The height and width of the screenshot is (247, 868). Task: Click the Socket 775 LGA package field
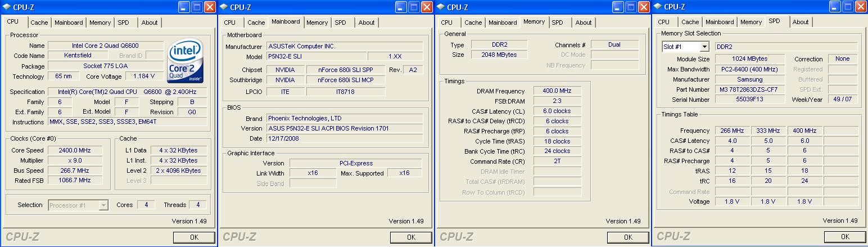click(106, 66)
